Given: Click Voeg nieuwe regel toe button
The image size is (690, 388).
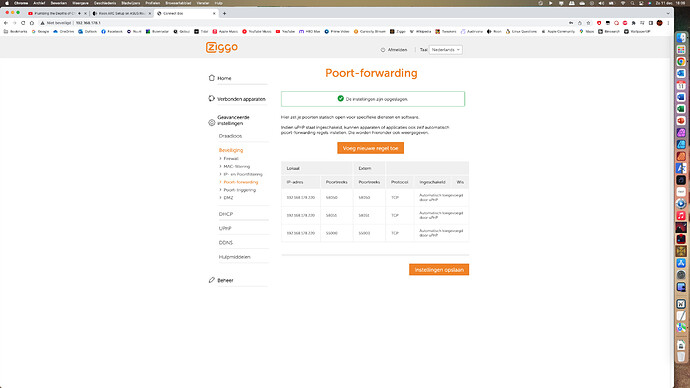Looking at the screenshot, I should [371, 148].
